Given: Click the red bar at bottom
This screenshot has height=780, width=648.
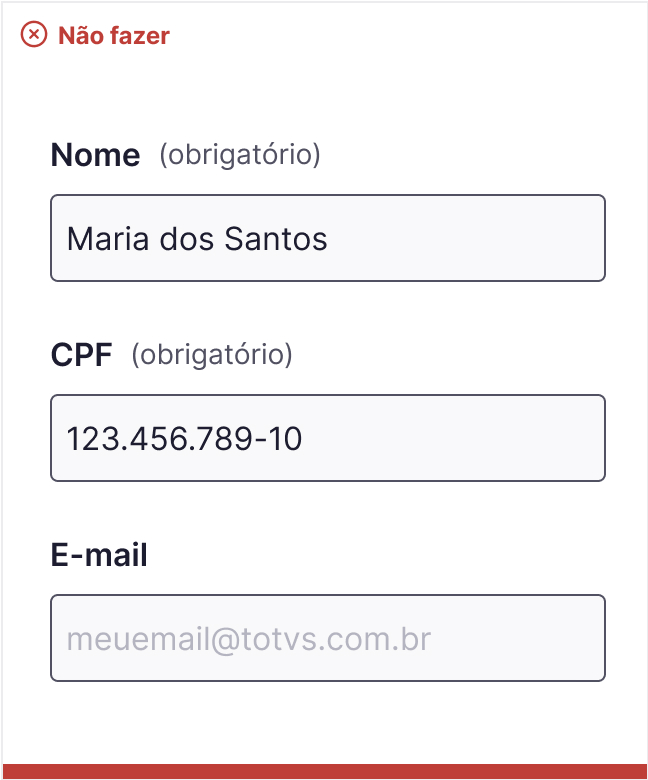Looking at the screenshot, I should click(324, 772).
